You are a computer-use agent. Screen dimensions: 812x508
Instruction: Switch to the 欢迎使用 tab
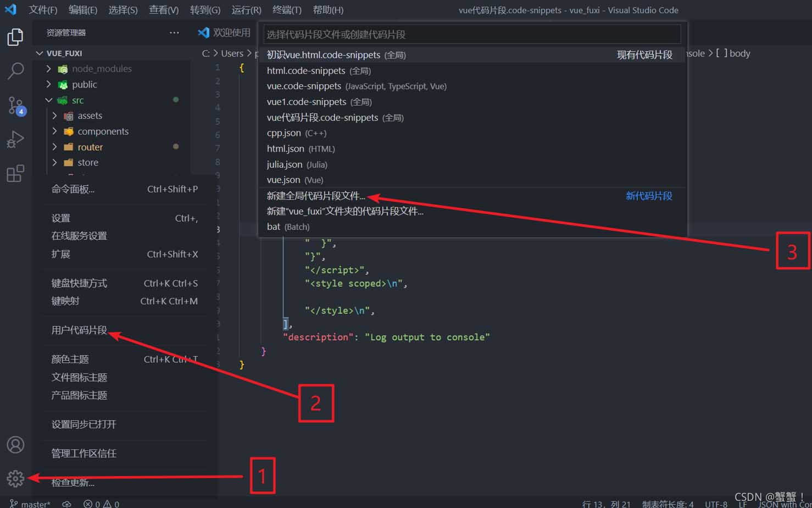click(225, 32)
